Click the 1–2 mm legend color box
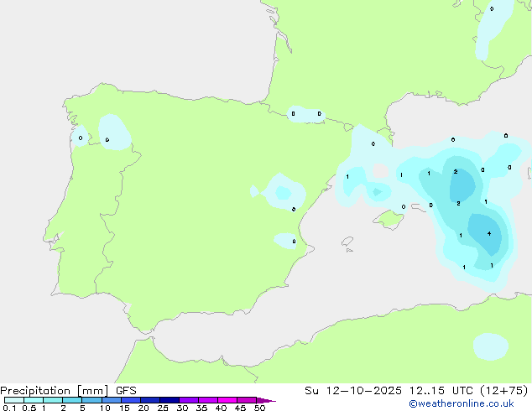Image resolution: width=532 pixels, height=411 pixels. [53, 400]
